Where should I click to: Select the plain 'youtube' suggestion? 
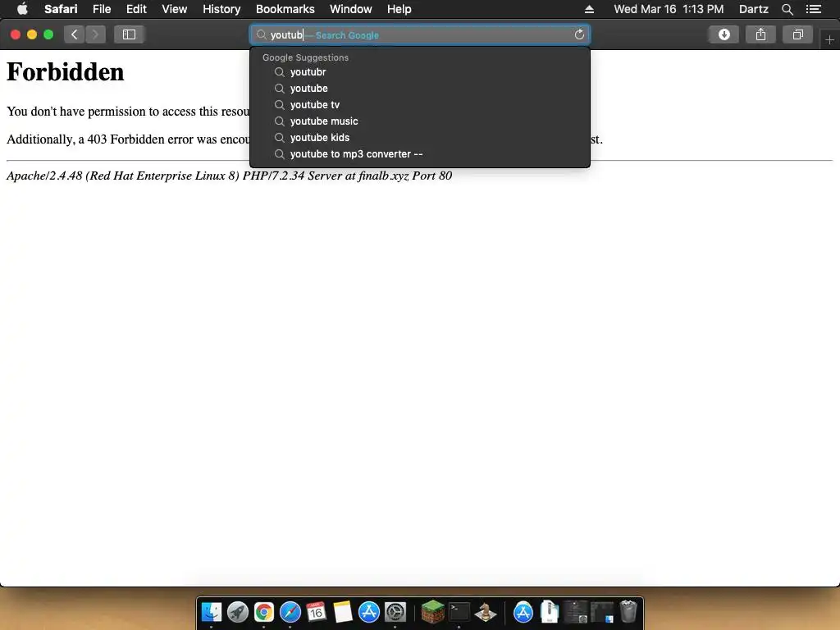(x=420, y=89)
